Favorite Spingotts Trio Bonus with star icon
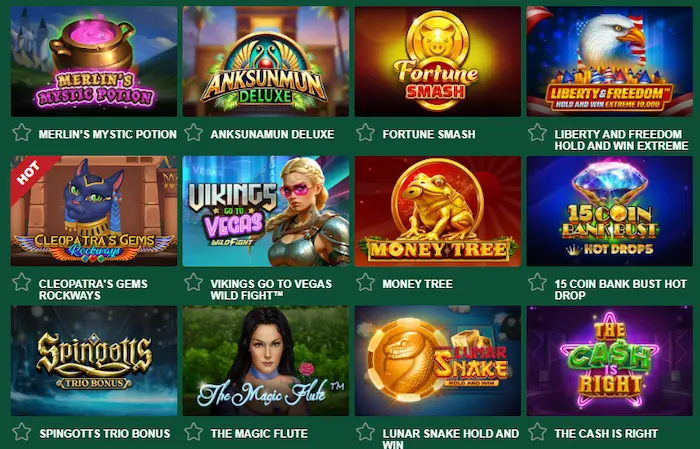 click(21, 432)
